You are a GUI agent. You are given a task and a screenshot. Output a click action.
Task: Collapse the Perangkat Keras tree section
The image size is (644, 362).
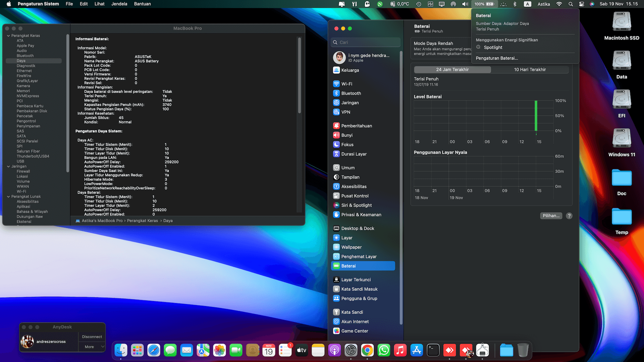[x=8, y=36]
